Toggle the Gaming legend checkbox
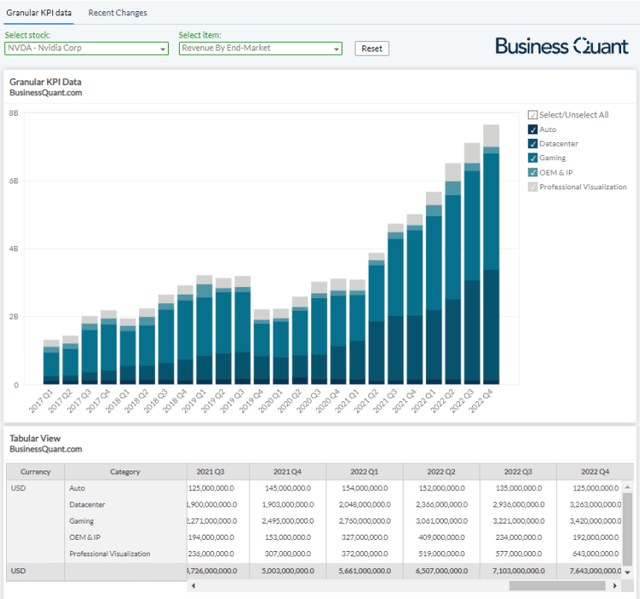This screenshot has height=599, width=640. [532, 158]
